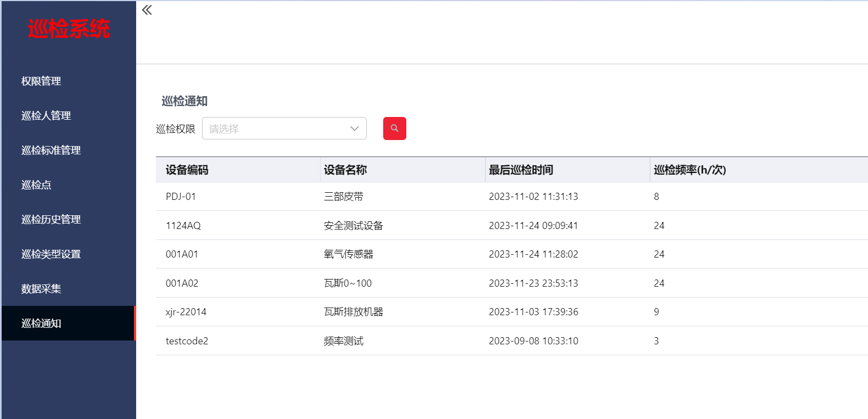
Task: Click the 巡检通知 page heading
Action: pos(184,101)
